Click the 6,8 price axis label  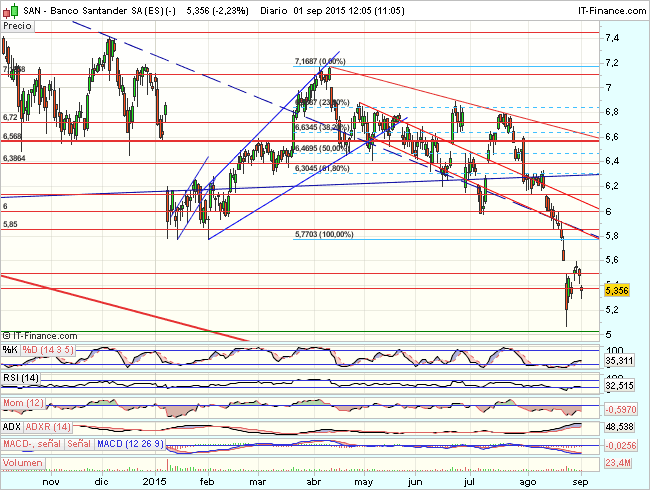(x=612, y=112)
